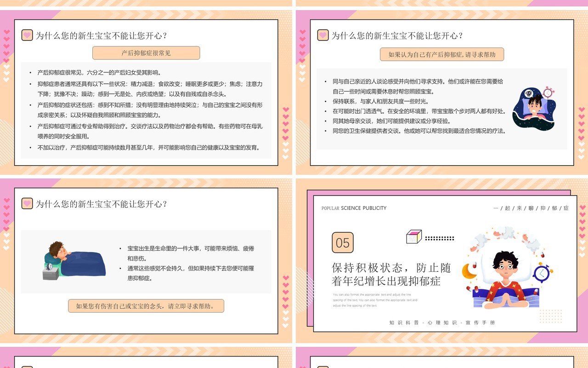Click the heart icon on the sleeping-boy slide
Screen dimensions: 588x368
pos(27,203)
